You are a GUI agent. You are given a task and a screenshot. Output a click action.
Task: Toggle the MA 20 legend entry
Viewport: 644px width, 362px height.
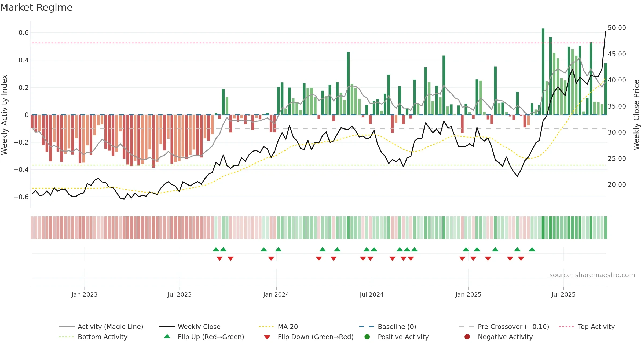coord(278,327)
